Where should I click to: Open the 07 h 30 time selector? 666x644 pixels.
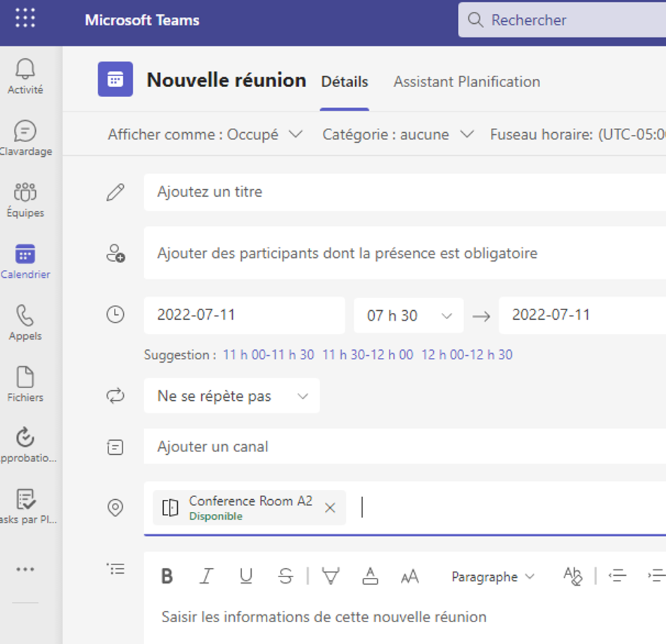pyautogui.click(x=409, y=316)
